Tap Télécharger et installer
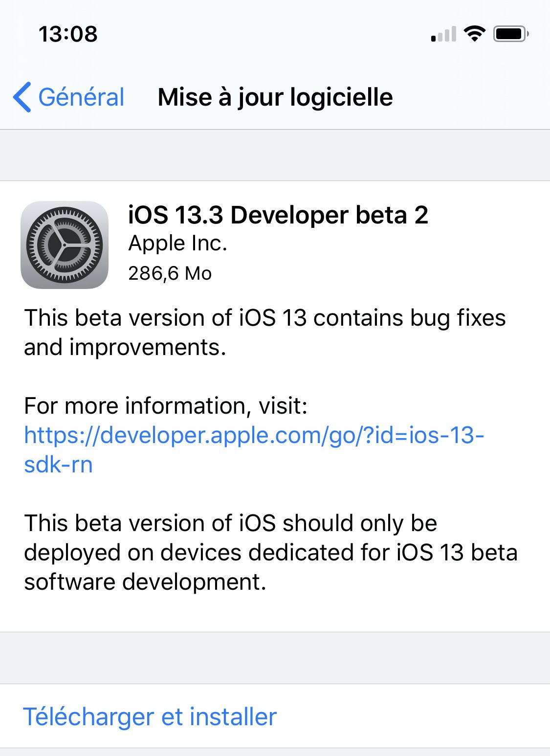This screenshot has width=550, height=756. click(149, 715)
